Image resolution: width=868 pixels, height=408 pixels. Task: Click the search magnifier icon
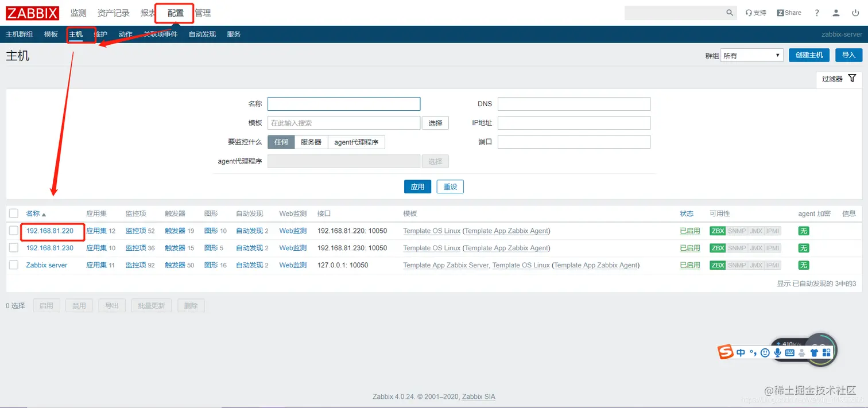(730, 13)
